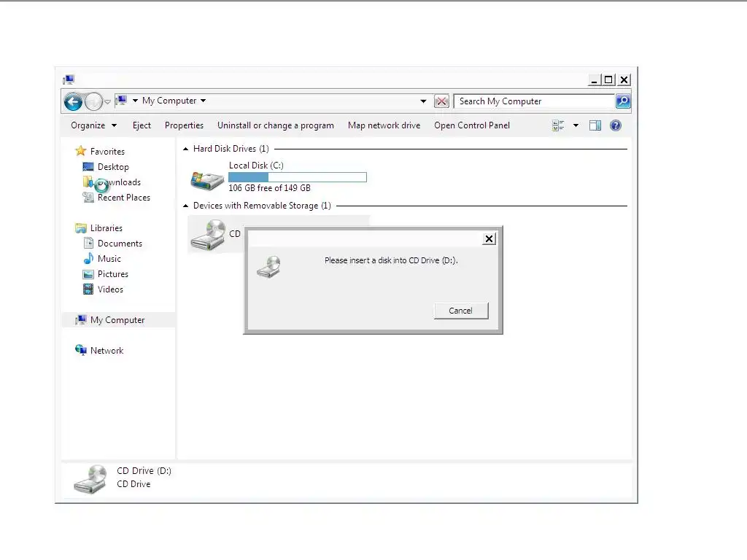Click the Change your view icon
The image size is (747, 560).
click(x=558, y=125)
